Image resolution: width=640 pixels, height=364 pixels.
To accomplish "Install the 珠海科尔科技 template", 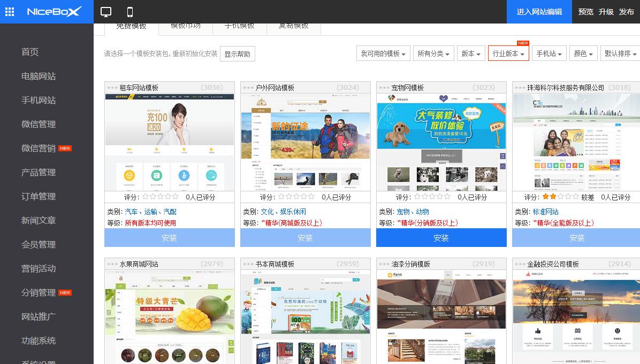I will coord(576,238).
